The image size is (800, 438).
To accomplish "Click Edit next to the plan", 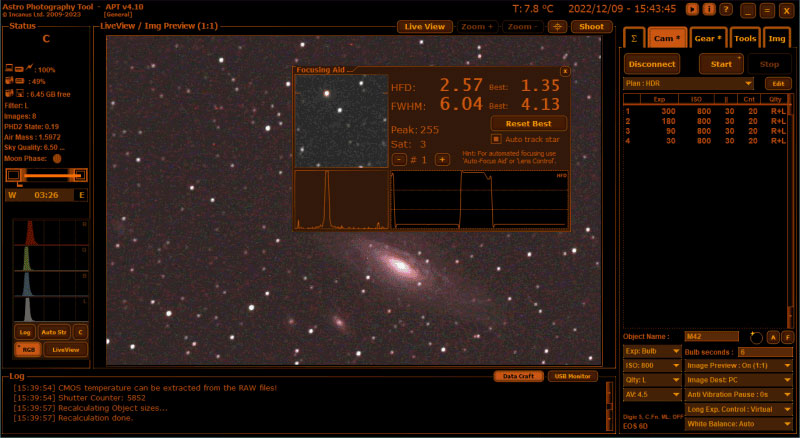I will point(778,84).
